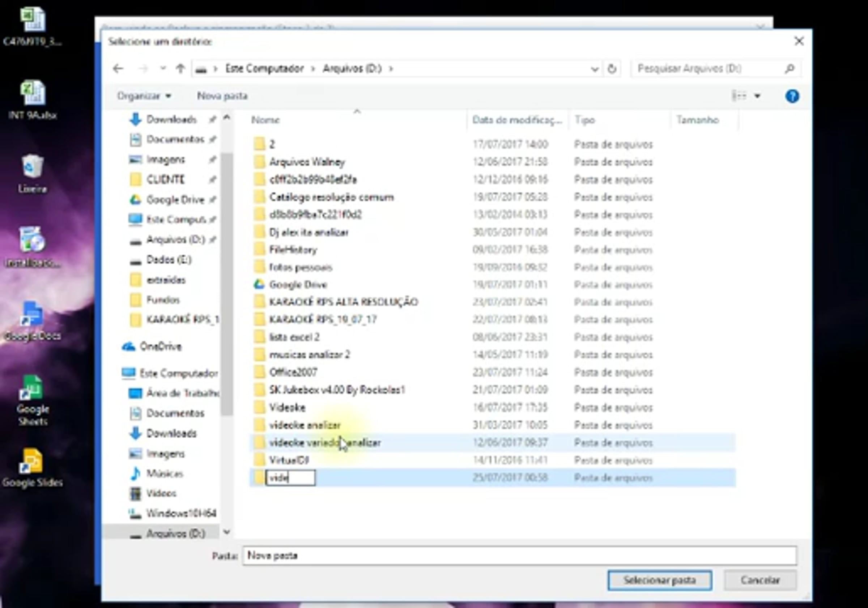Select the Google Drive folder in file list

[x=298, y=285]
